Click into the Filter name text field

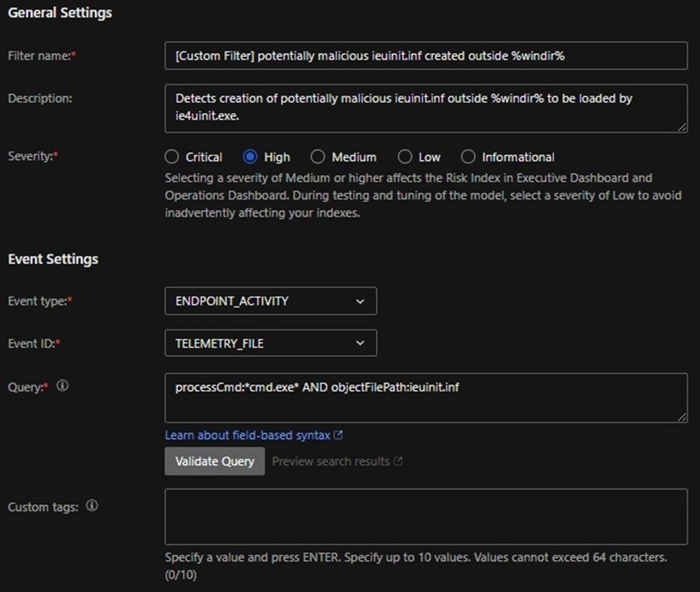[425, 56]
